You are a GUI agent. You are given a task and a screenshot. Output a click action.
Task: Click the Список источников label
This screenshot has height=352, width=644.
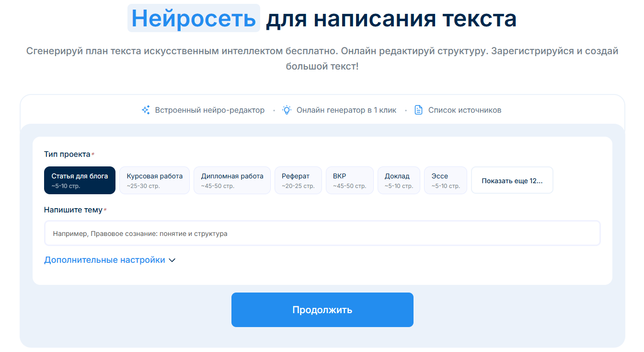[x=464, y=110]
